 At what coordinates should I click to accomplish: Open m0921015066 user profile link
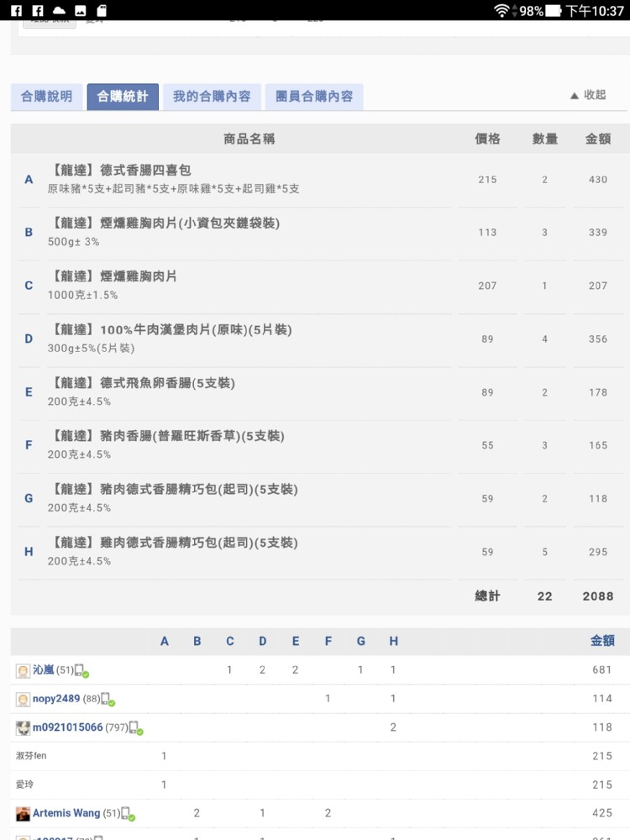(67, 727)
